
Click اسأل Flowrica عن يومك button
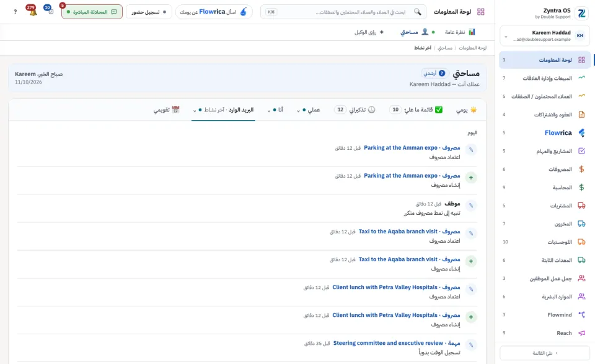click(x=214, y=12)
